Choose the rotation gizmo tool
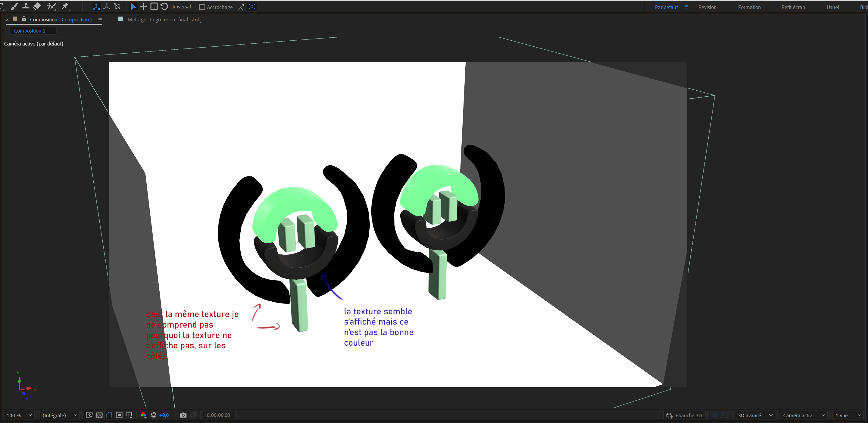 click(164, 6)
